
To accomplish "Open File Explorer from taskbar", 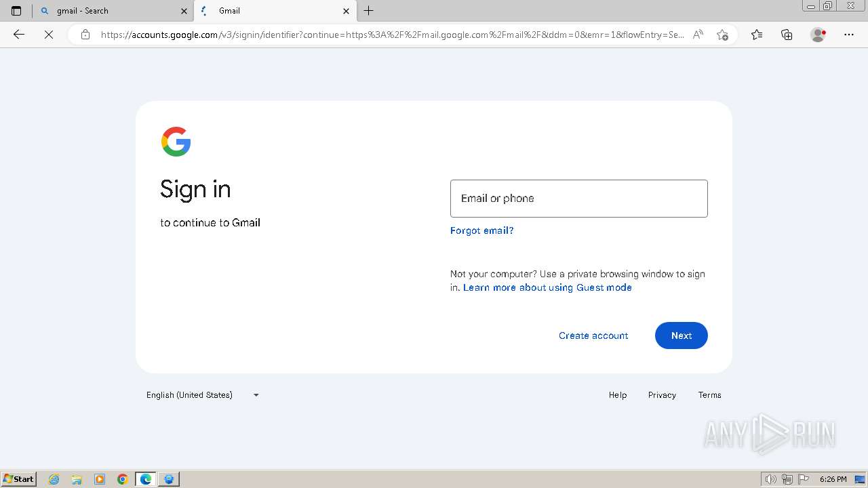I will (x=77, y=479).
